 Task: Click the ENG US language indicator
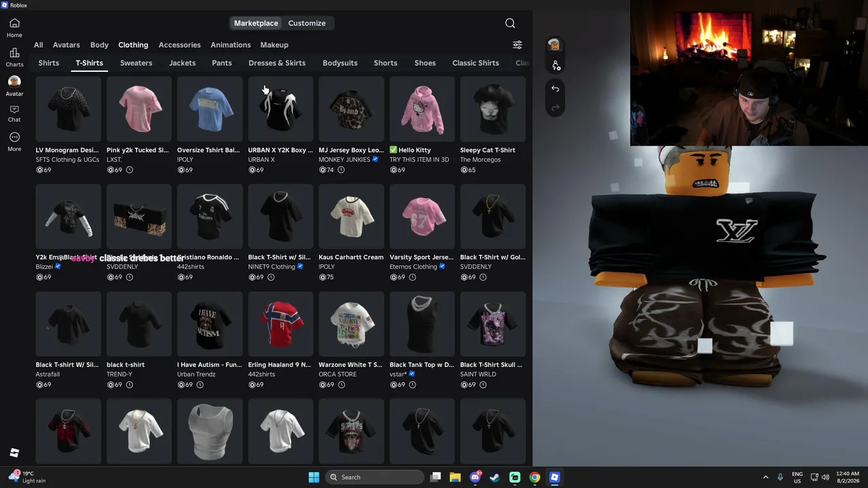797,477
